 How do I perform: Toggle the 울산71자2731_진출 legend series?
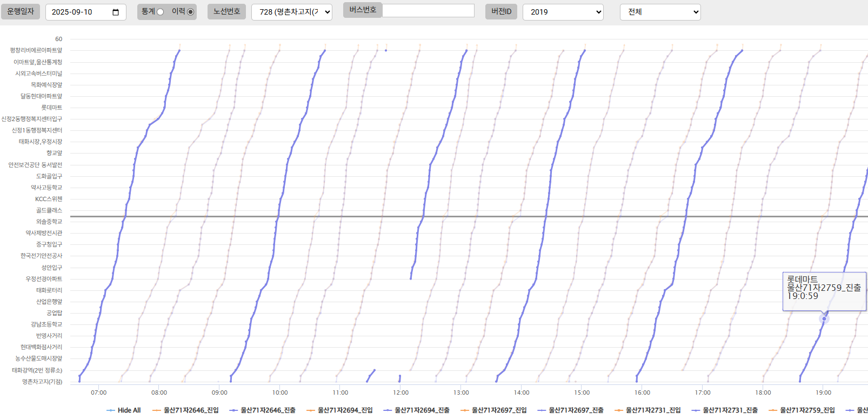(725, 410)
